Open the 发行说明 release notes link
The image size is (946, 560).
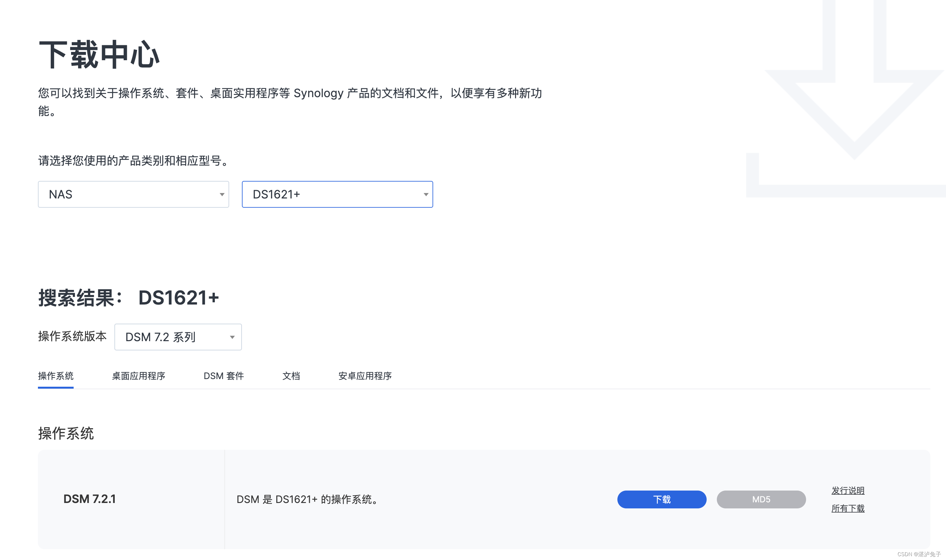point(848,490)
